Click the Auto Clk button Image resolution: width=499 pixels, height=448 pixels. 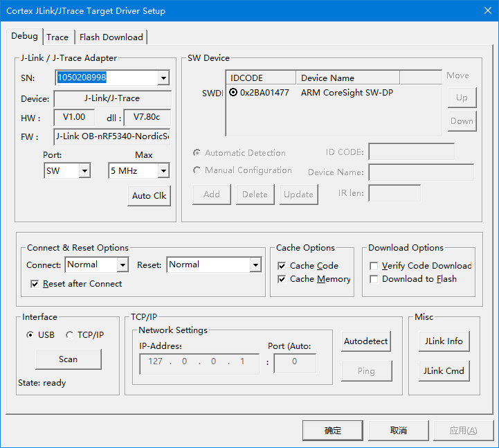click(x=149, y=195)
